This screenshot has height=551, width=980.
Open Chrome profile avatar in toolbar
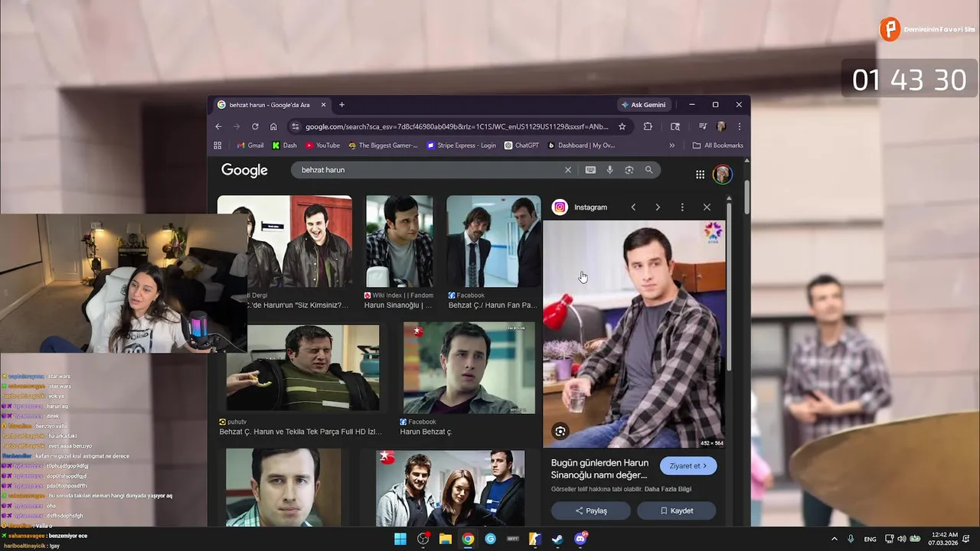(720, 126)
